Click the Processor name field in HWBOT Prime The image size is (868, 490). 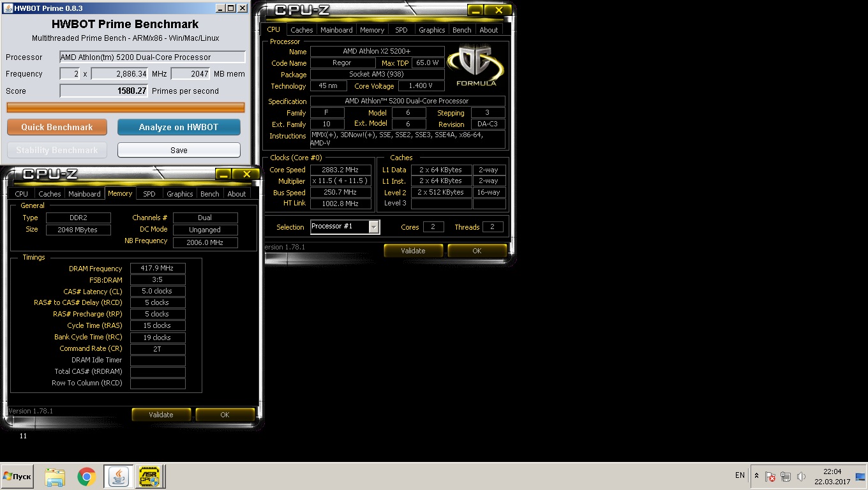(x=153, y=57)
